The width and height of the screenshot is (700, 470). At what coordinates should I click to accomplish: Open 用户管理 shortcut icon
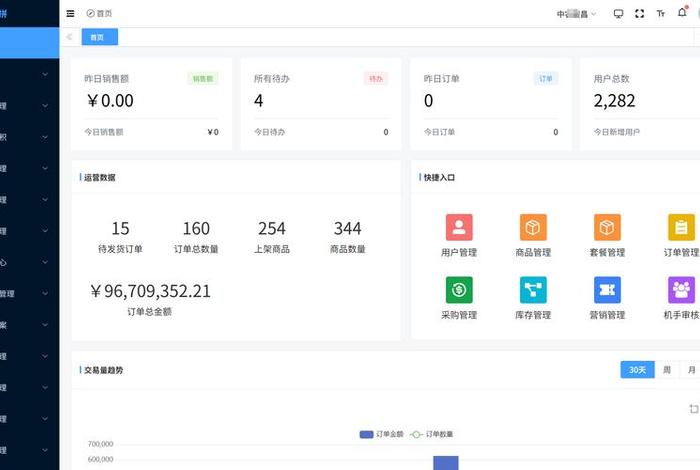pyautogui.click(x=459, y=227)
